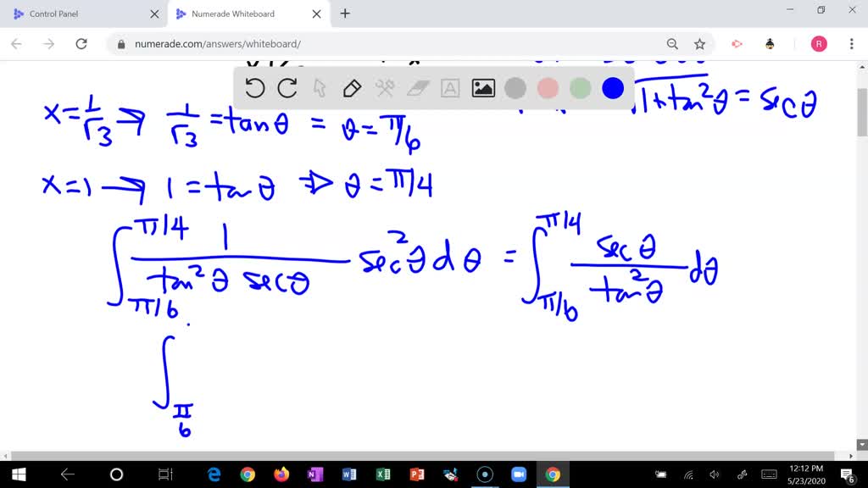Undo the last whiteboard stroke
This screenshot has width=868, height=488.
coord(255,88)
